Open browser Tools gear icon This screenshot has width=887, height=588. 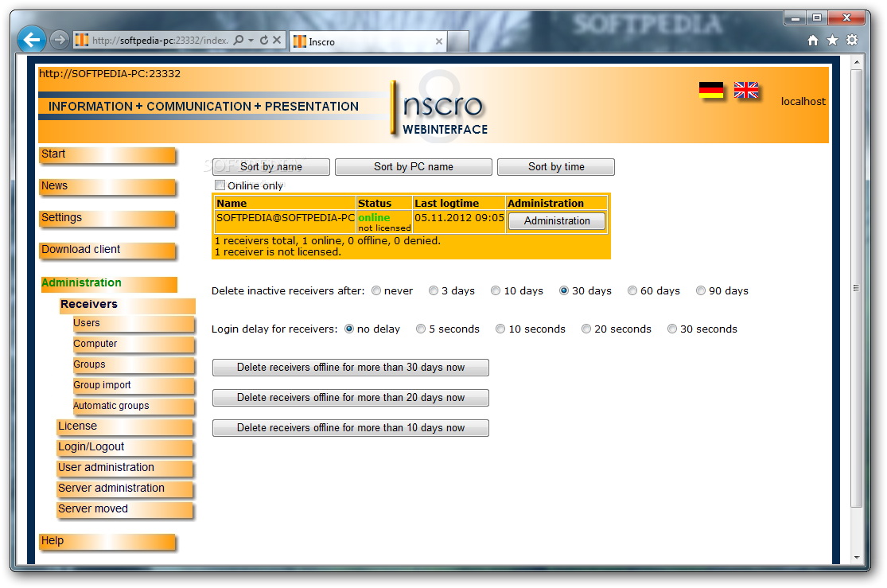pyautogui.click(x=852, y=40)
